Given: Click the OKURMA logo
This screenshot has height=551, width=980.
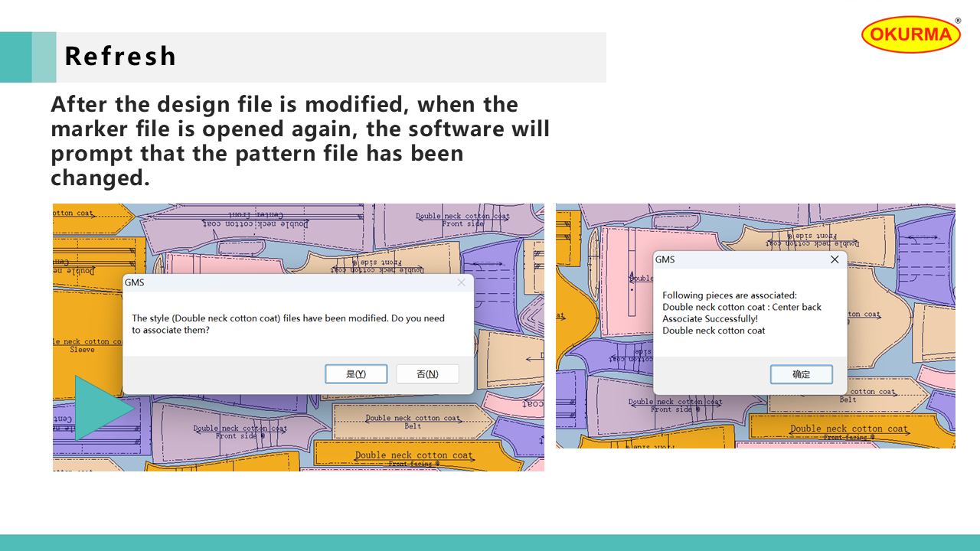Looking at the screenshot, I should coord(910,34).
